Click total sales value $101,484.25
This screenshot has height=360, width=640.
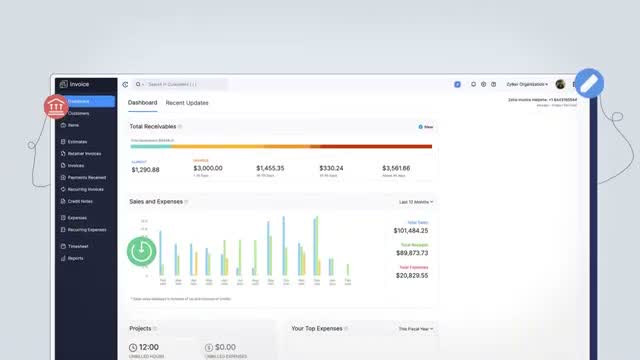coord(411,231)
